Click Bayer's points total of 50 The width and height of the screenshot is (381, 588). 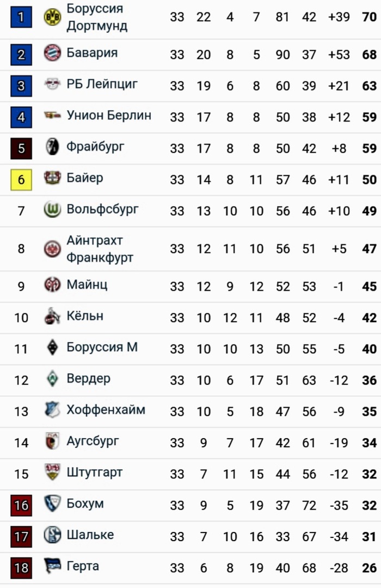(x=369, y=179)
